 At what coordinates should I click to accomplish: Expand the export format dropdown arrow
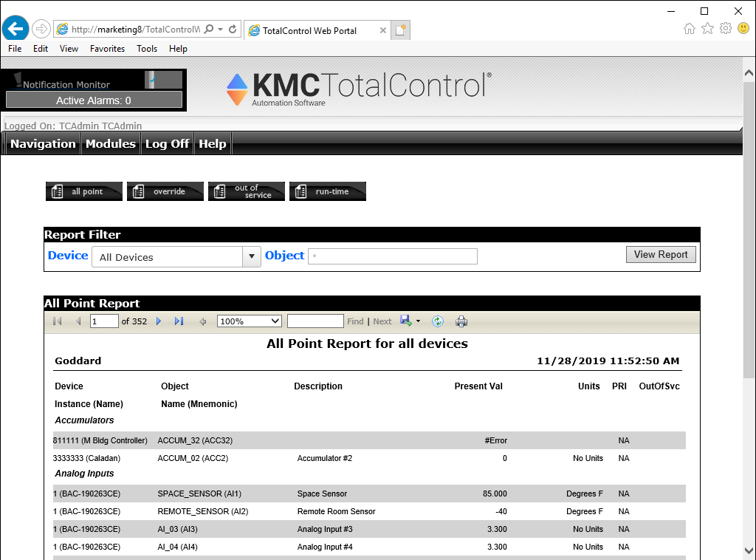[x=418, y=321]
